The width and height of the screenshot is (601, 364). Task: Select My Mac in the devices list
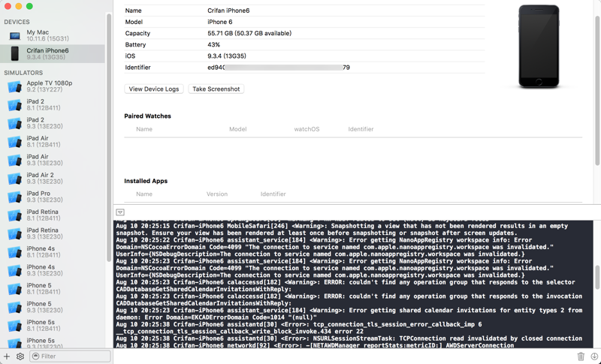point(52,35)
